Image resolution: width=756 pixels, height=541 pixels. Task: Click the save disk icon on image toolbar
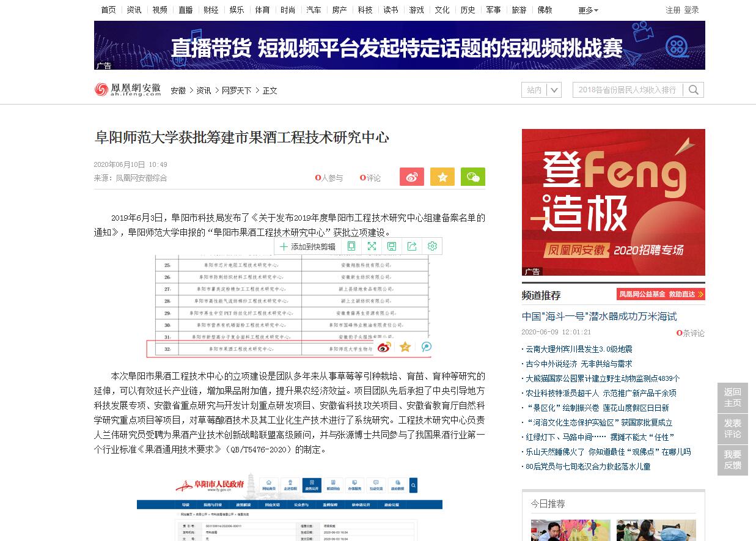pyautogui.click(x=392, y=246)
